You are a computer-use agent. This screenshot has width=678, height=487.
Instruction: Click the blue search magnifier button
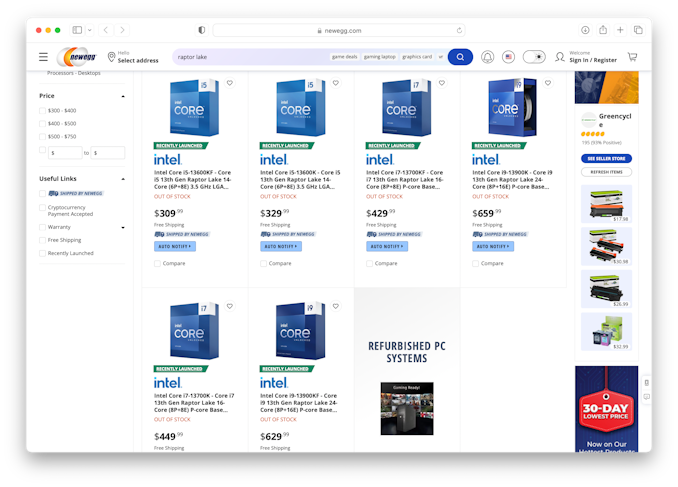[x=460, y=57]
